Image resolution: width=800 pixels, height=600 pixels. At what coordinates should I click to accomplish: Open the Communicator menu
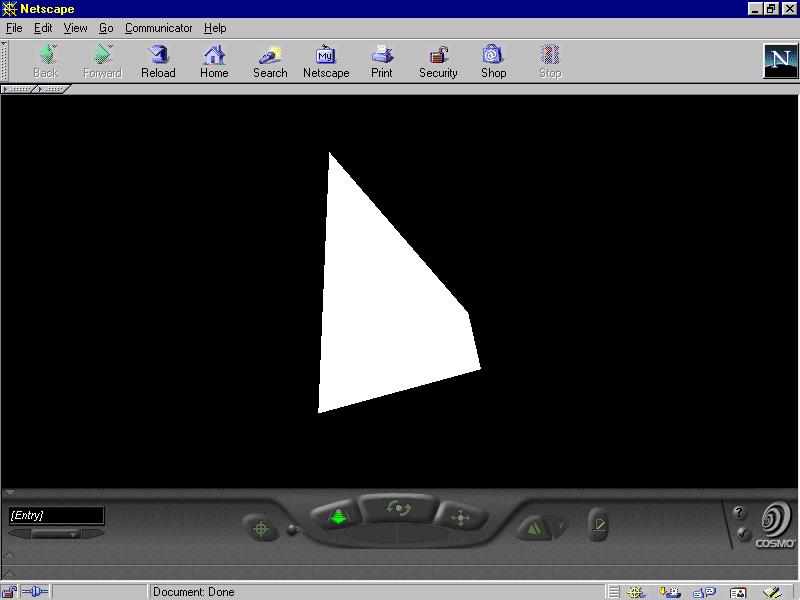(x=159, y=28)
